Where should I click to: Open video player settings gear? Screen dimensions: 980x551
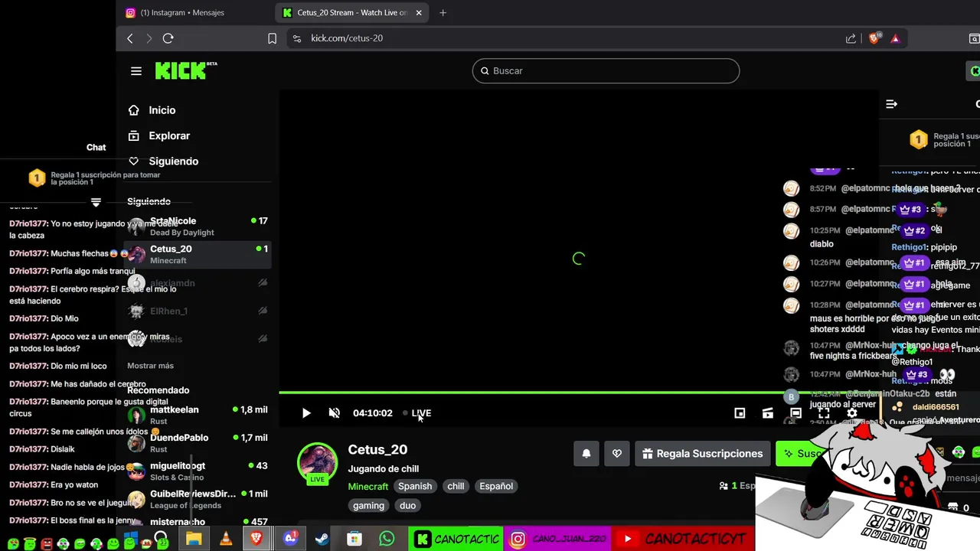852,413
